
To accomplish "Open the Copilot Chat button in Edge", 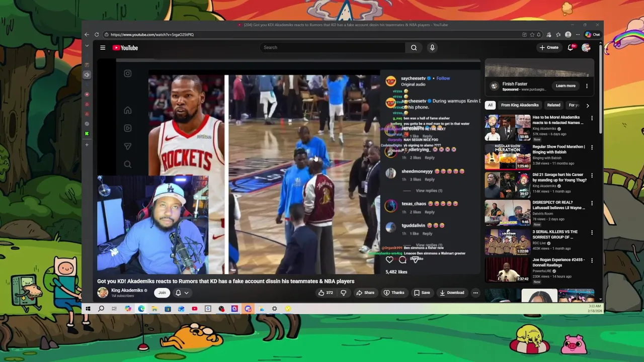I will (593, 35).
